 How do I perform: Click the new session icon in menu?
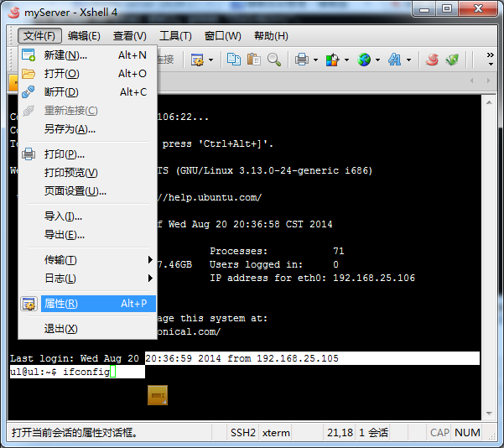[29, 55]
